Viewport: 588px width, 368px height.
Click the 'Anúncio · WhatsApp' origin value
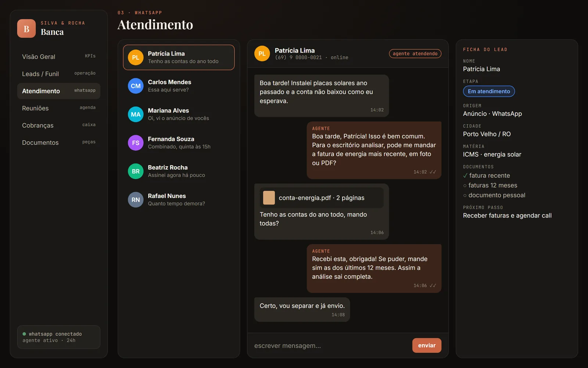point(492,114)
